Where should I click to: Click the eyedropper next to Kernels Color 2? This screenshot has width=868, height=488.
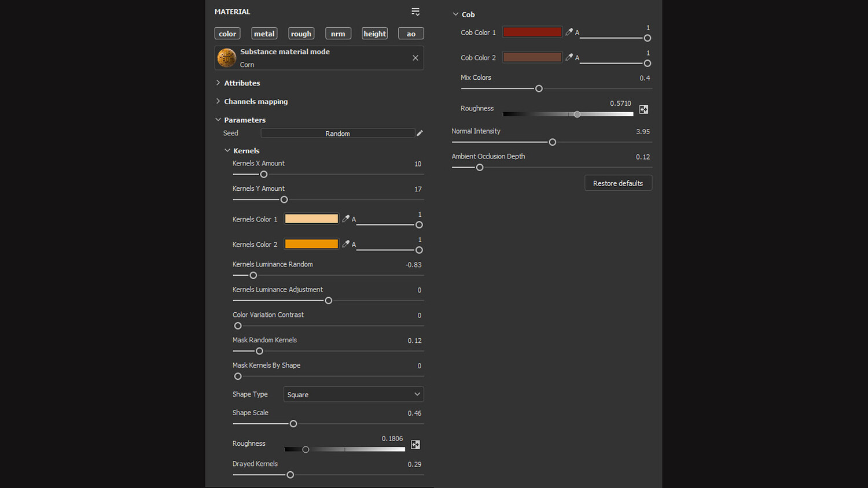click(345, 244)
